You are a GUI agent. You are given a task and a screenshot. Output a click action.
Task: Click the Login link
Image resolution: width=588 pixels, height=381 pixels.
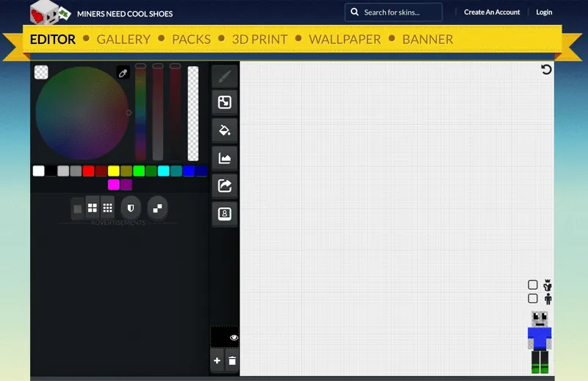click(544, 12)
